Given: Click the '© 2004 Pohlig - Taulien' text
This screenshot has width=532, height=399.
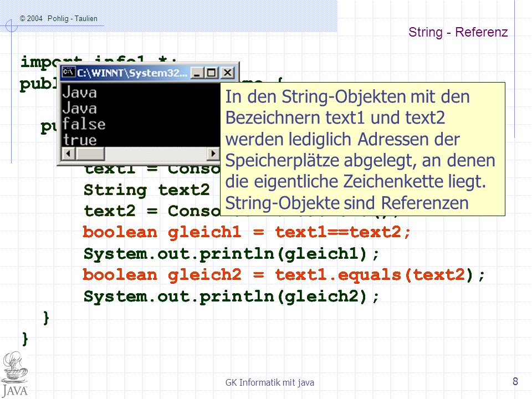Looking at the screenshot, I should click(x=58, y=19).
